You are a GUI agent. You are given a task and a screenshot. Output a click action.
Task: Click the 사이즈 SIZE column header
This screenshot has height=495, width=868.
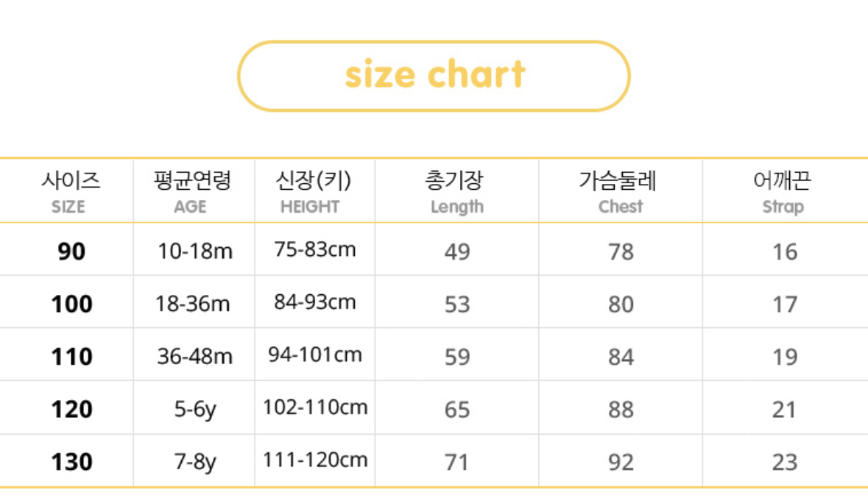coord(68,191)
